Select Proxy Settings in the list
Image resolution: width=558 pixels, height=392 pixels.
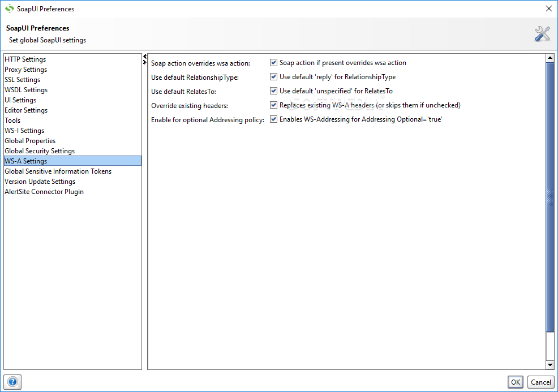click(x=72, y=70)
